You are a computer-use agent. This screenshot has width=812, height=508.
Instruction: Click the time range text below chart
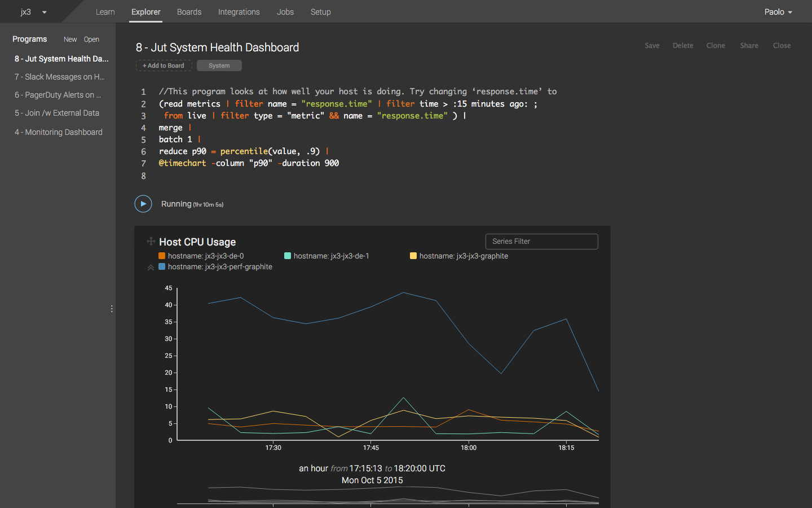click(372, 468)
